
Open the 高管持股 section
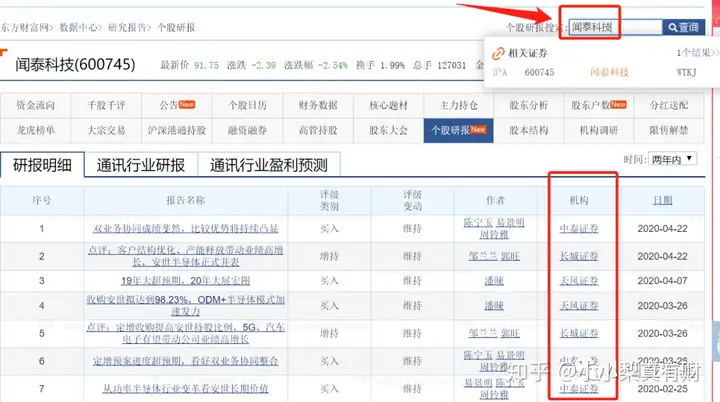point(318,130)
